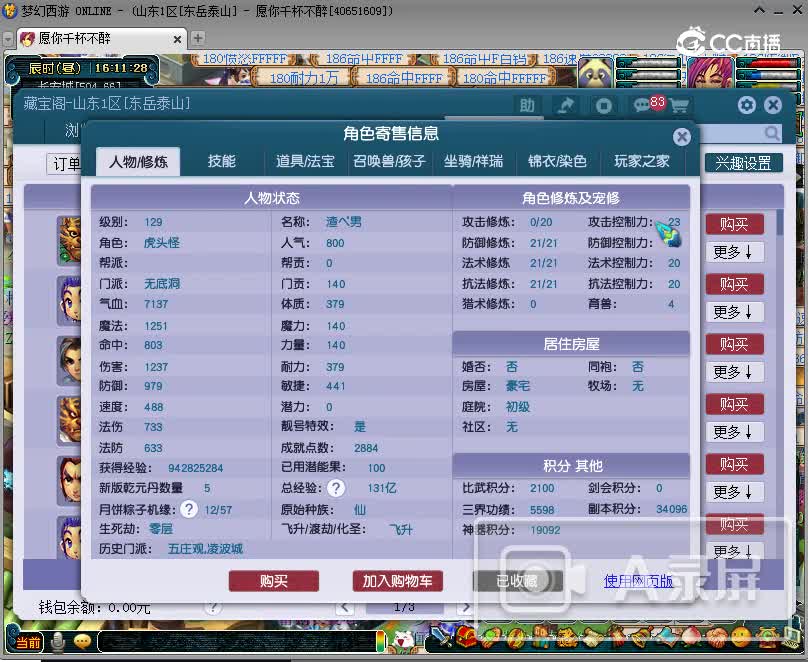Open the gear settings icon on trade window
Viewport: 808px width, 662px height.
click(x=747, y=104)
